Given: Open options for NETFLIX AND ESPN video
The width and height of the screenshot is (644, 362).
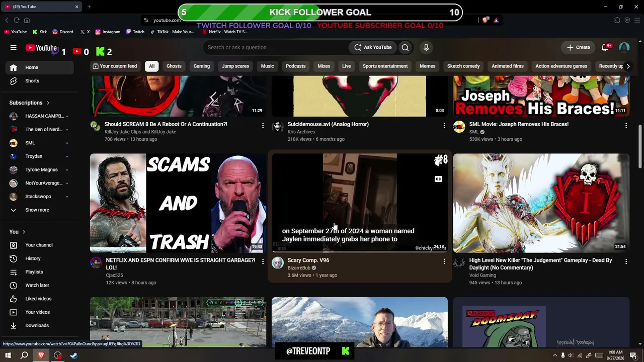Looking at the screenshot, I should (263, 261).
